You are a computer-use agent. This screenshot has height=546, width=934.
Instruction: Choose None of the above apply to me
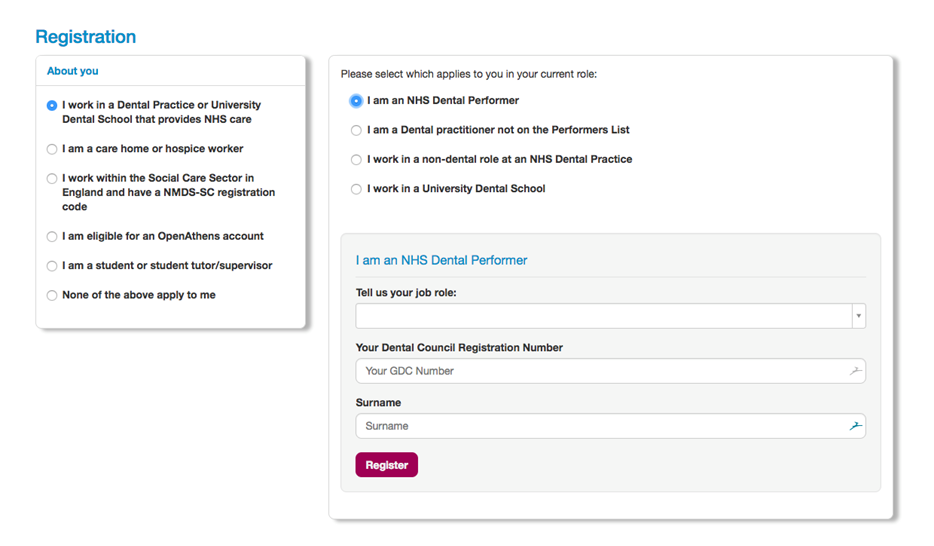[x=52, y=295]
